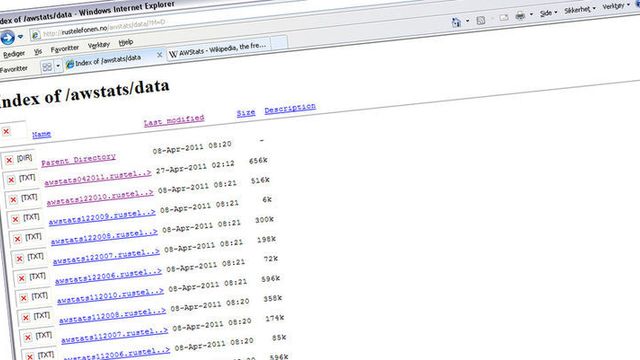640x360 pixels.
Task: Open the Rediger menu
Action: (x=14, y=54)
